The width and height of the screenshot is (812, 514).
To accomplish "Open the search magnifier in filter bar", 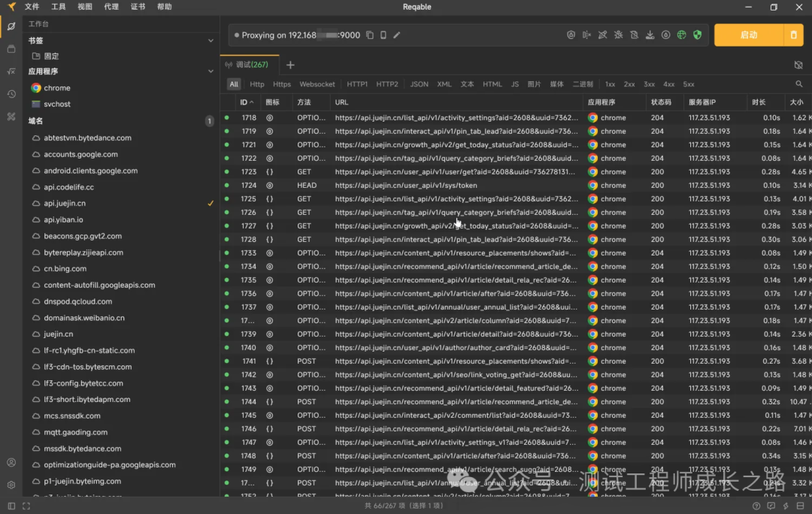I will [x=799, y=84].
